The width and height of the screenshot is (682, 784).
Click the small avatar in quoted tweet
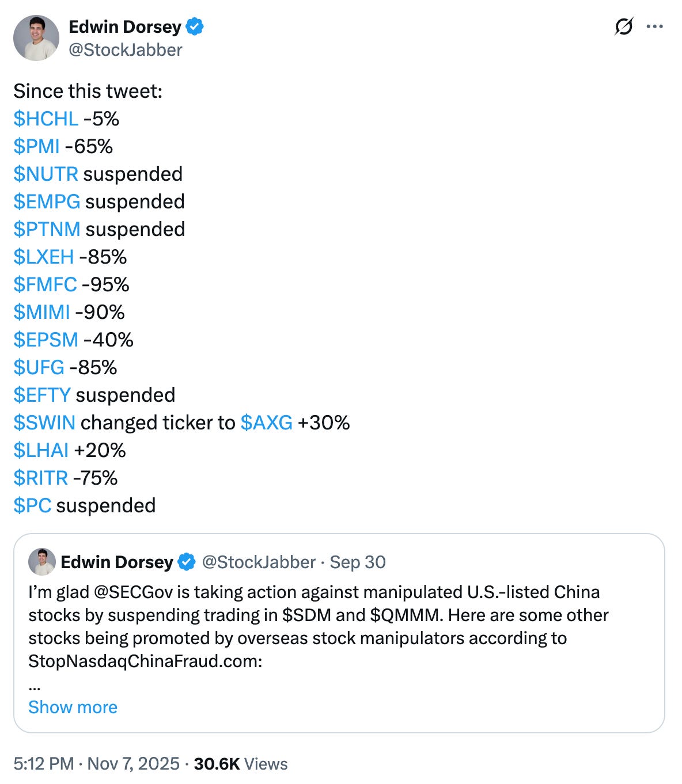42,562
